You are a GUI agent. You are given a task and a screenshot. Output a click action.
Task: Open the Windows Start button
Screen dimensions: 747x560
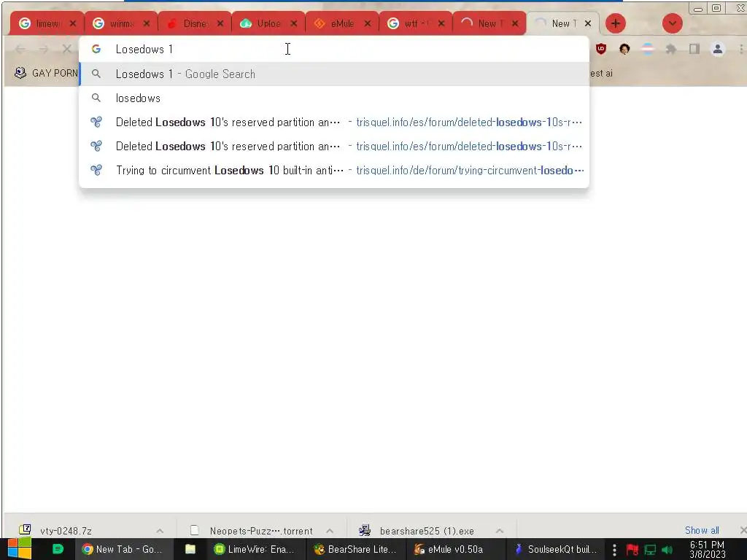20,549
